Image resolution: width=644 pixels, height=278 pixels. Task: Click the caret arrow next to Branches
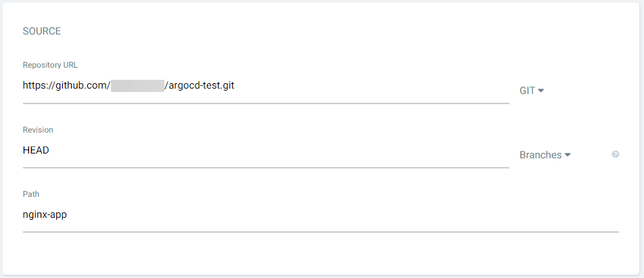point(568,155)
